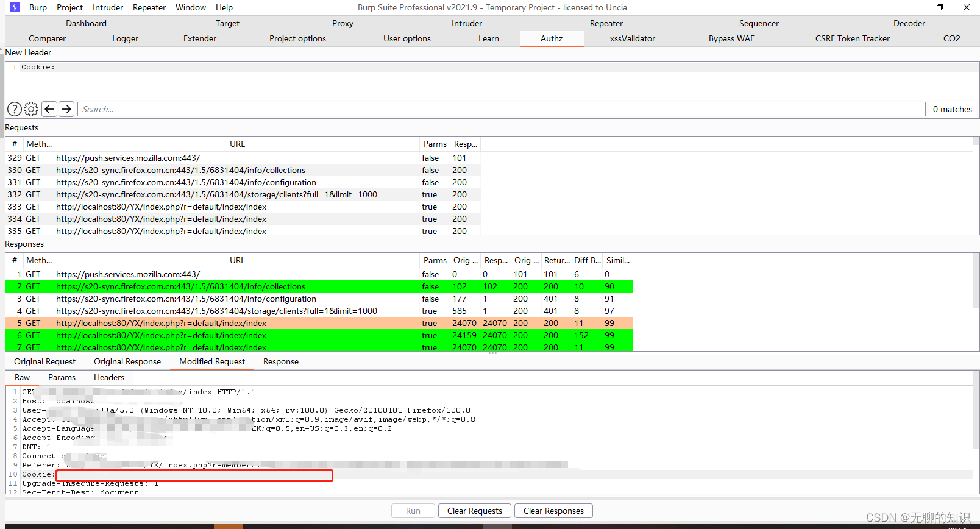
Task: Click the Cookie line in Modified Request
Action: point(497,474)
